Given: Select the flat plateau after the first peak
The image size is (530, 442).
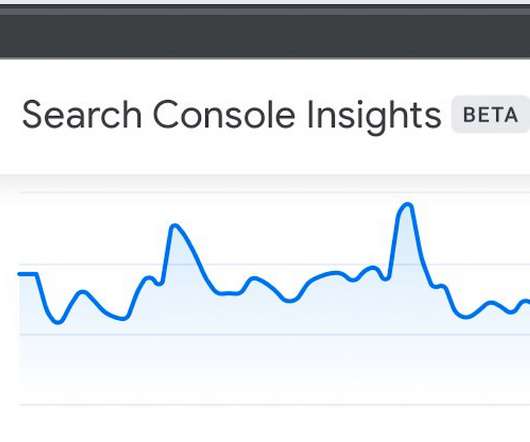Looking at the screenshot, I should click(x=229, y=293).
